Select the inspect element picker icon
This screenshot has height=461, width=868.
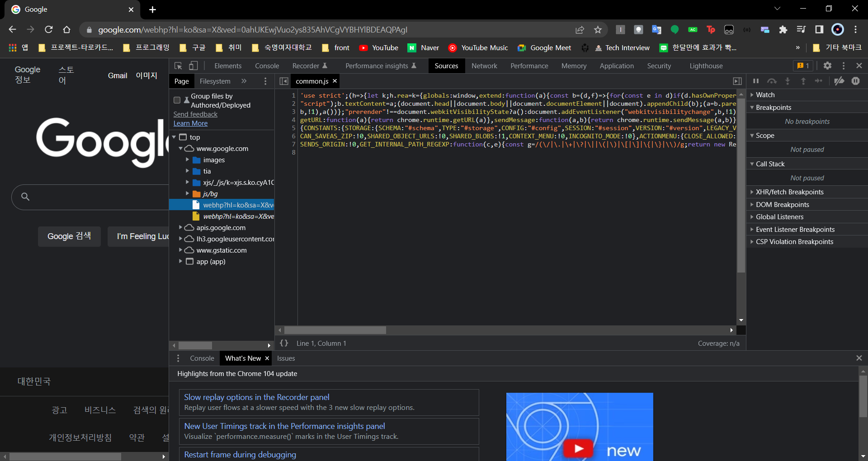click(178, 66)
